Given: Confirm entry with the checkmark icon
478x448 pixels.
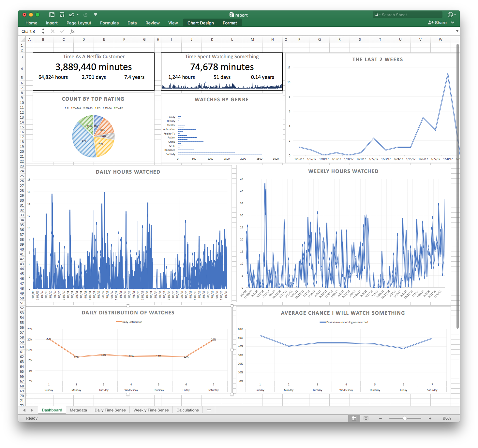Looking at the screenshot, I should pyautogui.click(x=62, y=31).
